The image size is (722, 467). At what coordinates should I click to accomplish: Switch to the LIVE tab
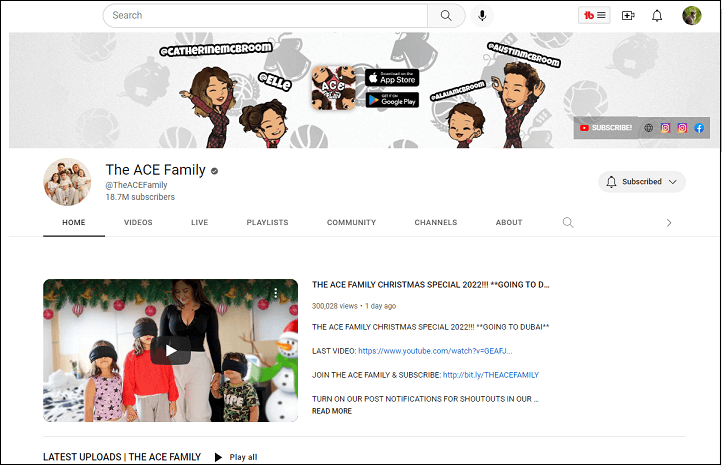point(199,222)
